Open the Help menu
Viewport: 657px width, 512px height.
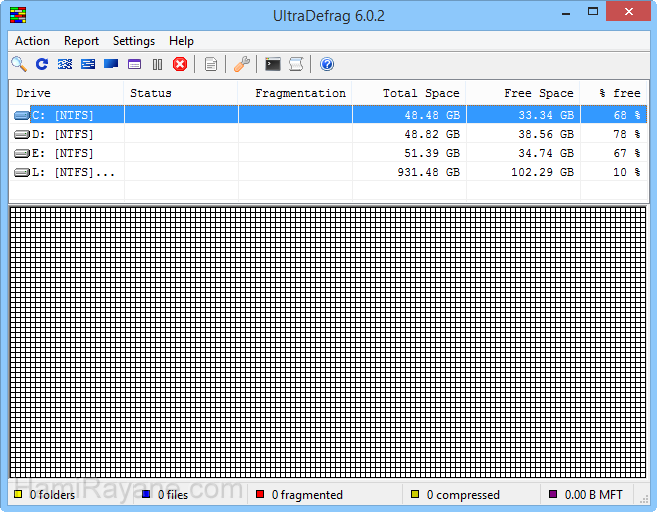181,41
